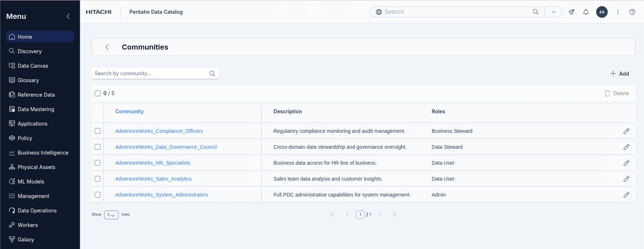The height and width of the screenshot is (249, 644).
Task: Click the AA user avatar
Action: 602,12
